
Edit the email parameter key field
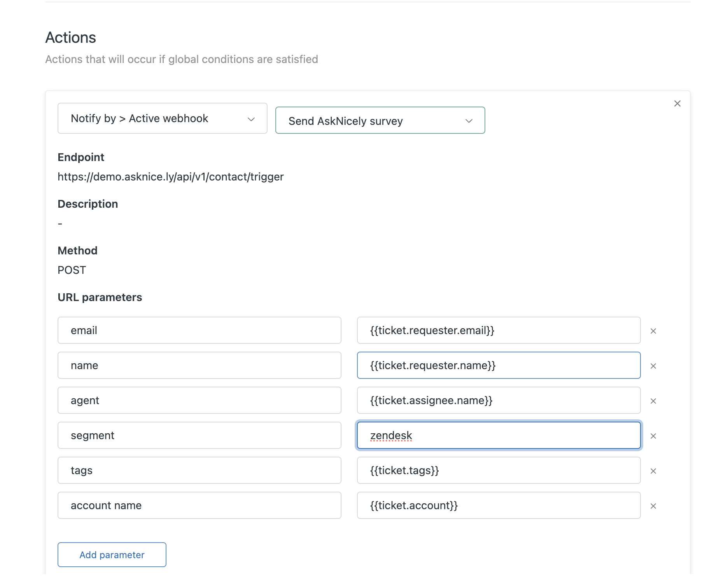[x=199, y=330]
